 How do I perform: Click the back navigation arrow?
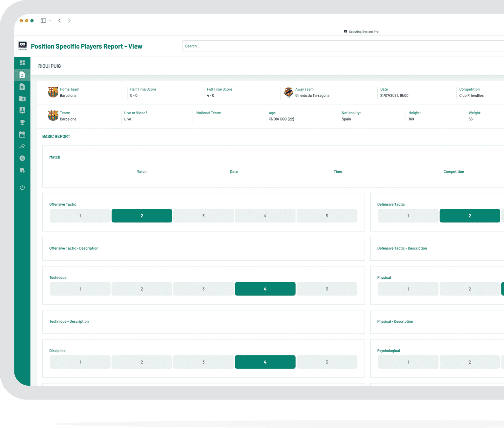point(60,20)
